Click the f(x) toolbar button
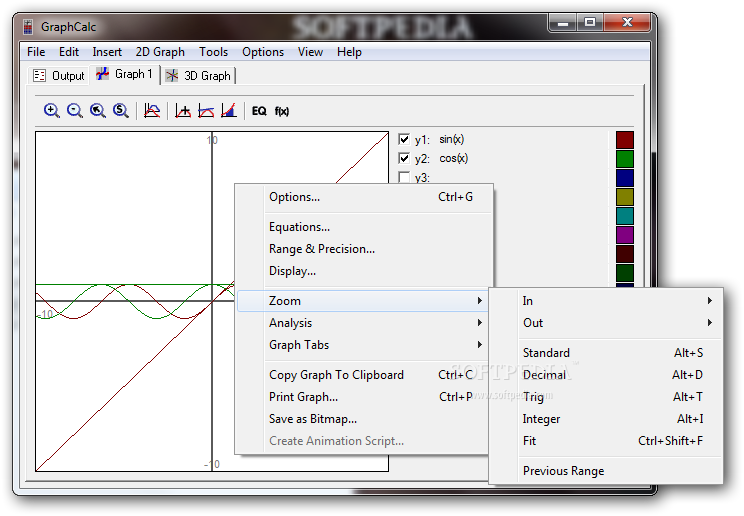The width and height of the screenshot is (744, 516). 282,111
